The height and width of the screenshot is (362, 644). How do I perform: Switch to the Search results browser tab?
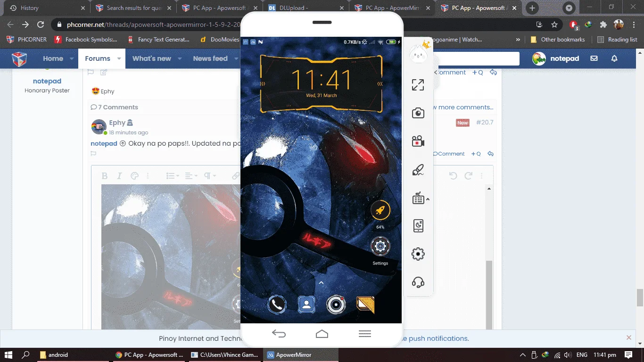pyautogui.click(x=133, y=8)
